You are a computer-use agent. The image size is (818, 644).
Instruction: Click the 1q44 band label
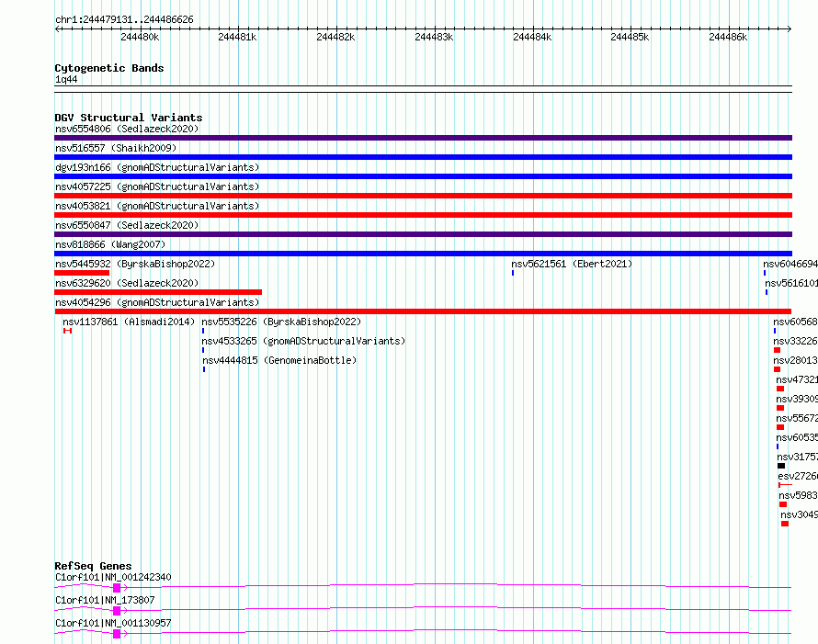click(x=66, y=79)
